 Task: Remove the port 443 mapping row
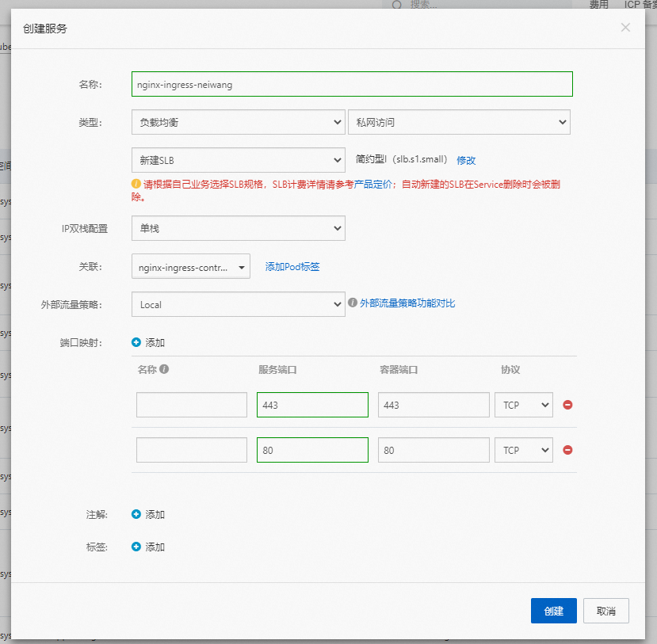(567, 405)
